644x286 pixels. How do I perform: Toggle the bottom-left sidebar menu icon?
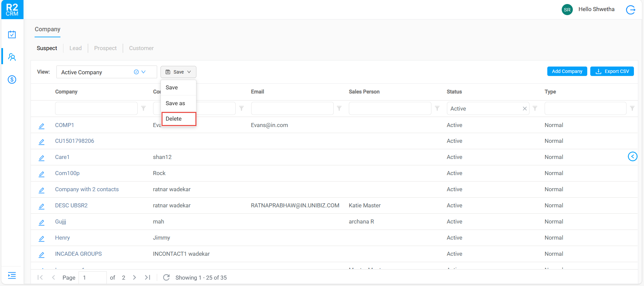point(12,276)
